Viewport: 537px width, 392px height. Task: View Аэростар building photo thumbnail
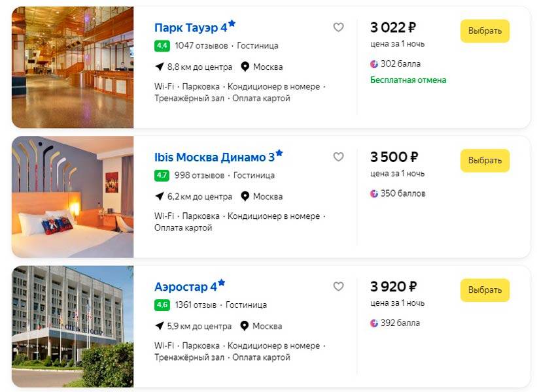pyautogui.click(x=73, y=326)
